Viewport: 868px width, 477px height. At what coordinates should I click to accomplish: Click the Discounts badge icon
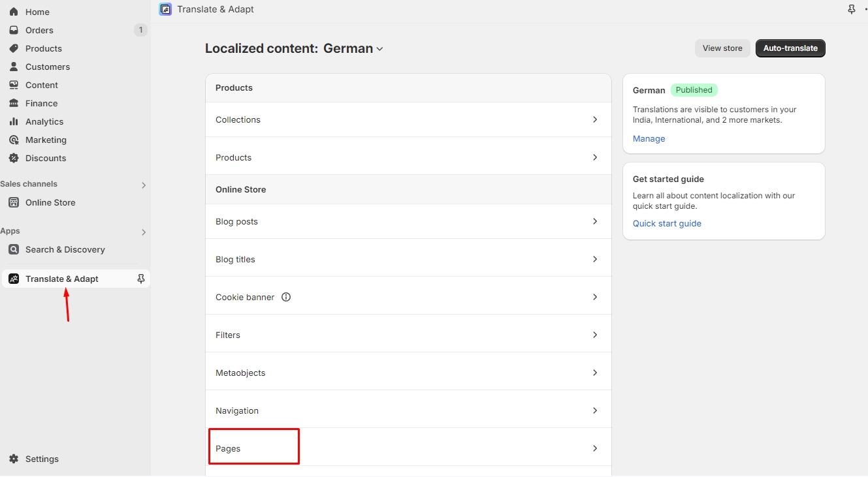14,158
